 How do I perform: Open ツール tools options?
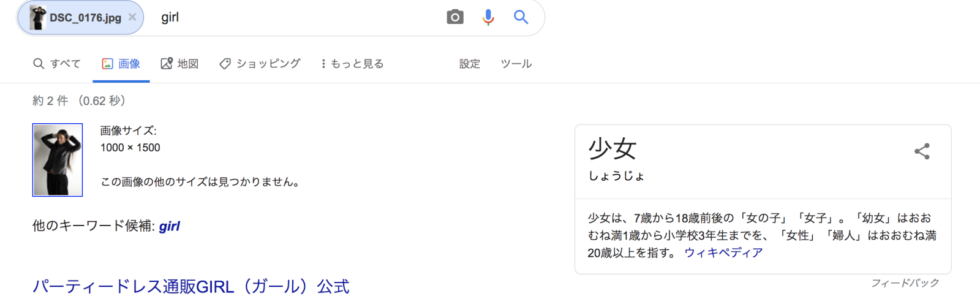(x=516, y=64)
